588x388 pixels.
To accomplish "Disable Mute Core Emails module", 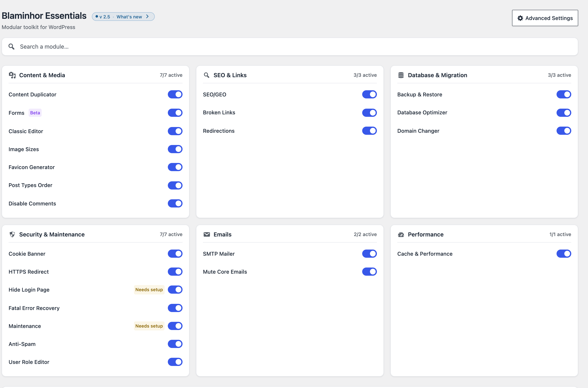I will (370, 271).
